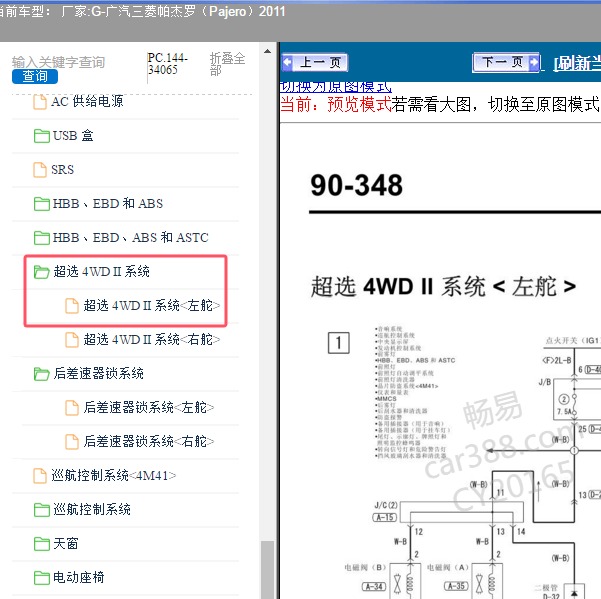
Task: Open 超选 4WD II 系统<右舵> diagram
Action: point(152,340)
